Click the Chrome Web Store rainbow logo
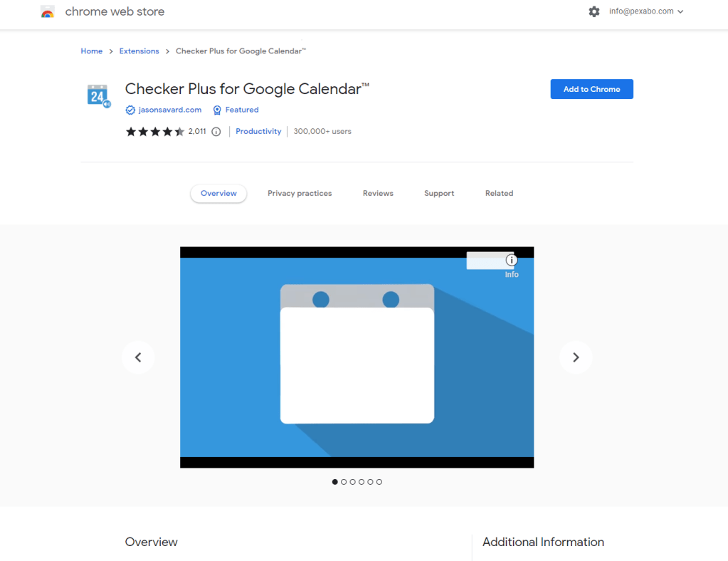The width and height of the screenshot is (728, 561). (48, 11)
